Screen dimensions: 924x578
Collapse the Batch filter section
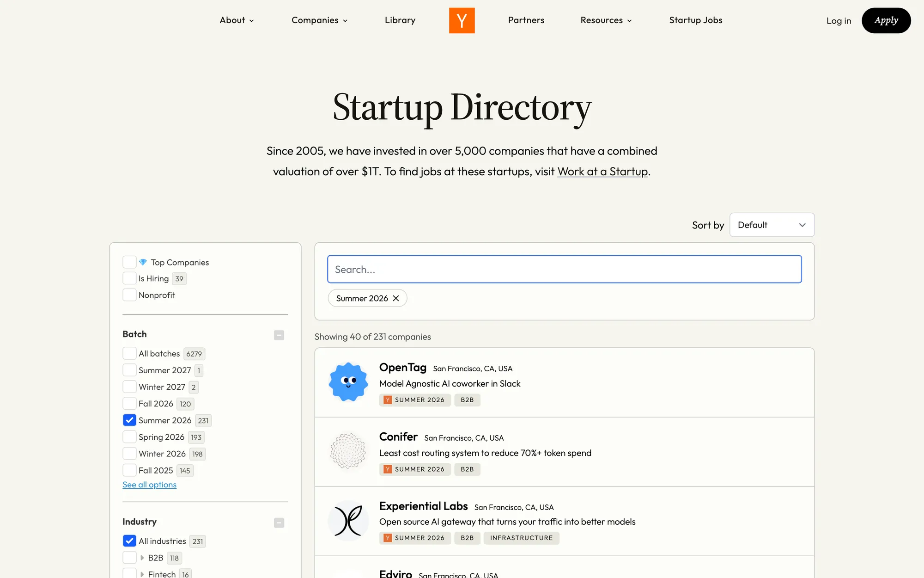click(x=279, y=335)
